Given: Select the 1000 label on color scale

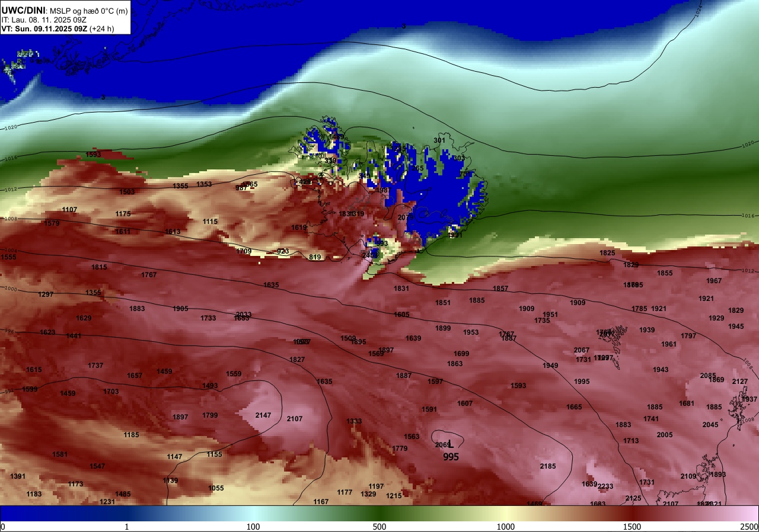Looking at the screenshot, I should 505,527.
